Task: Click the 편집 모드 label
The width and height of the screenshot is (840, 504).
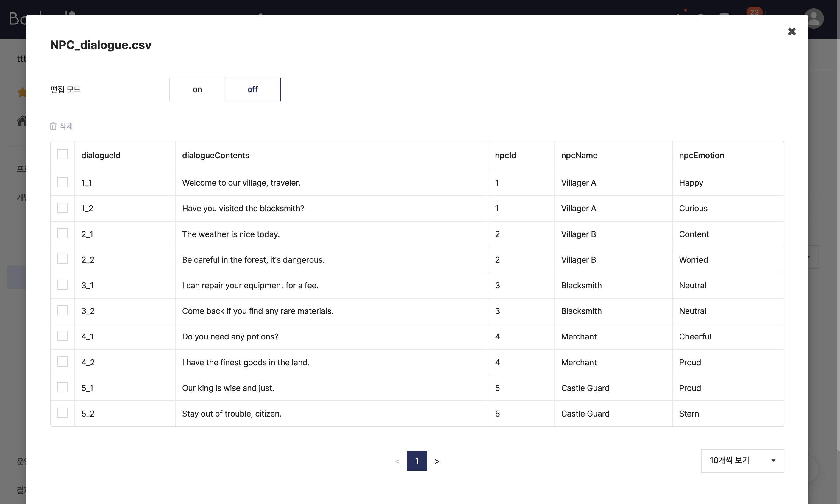Action: point(65,89)
